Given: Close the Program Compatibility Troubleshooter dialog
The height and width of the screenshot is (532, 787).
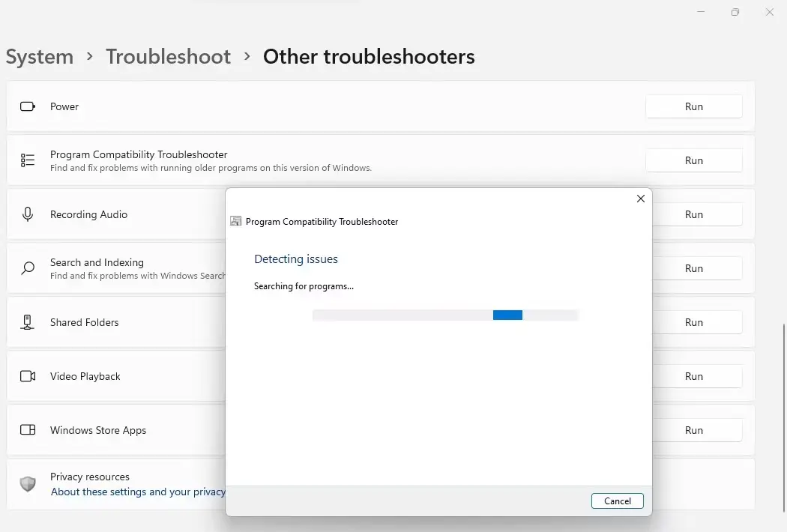Looking at the screenshot, I should (640, 199).
